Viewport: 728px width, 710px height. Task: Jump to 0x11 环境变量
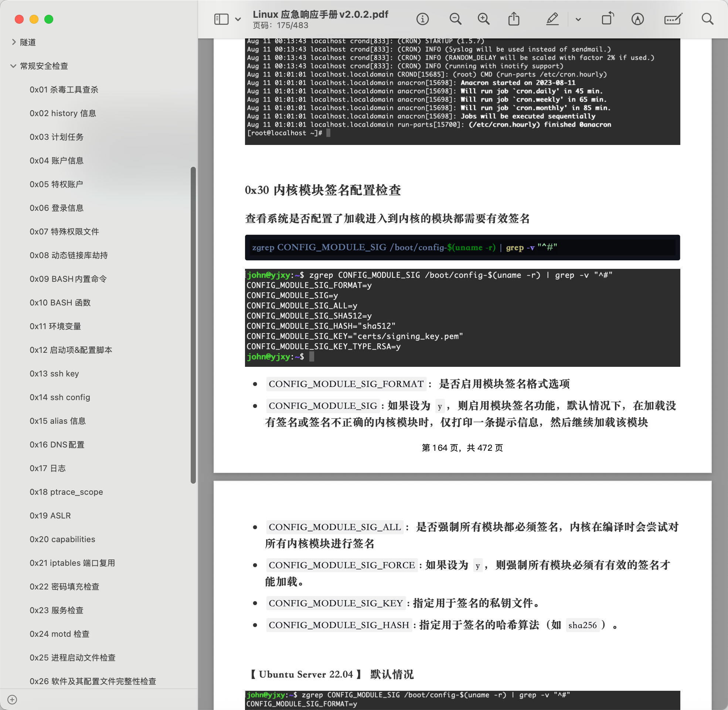pyautogui.click(x=55, y=326)
